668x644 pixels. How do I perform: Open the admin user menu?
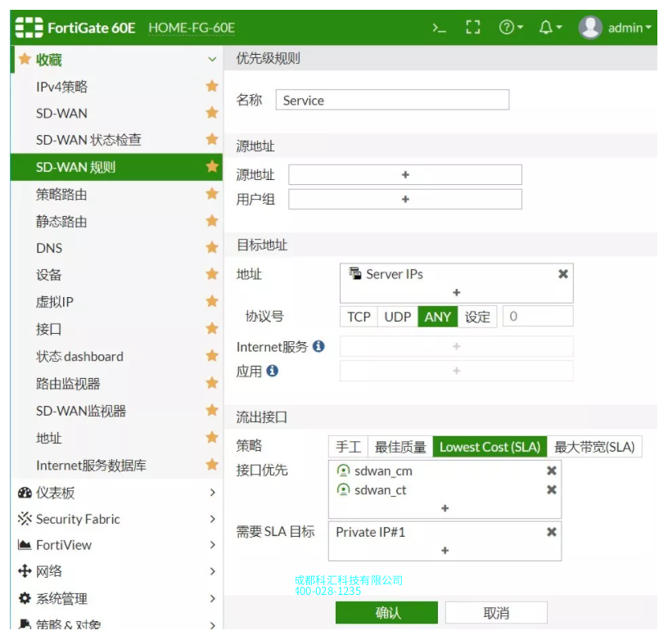(615, 28)
